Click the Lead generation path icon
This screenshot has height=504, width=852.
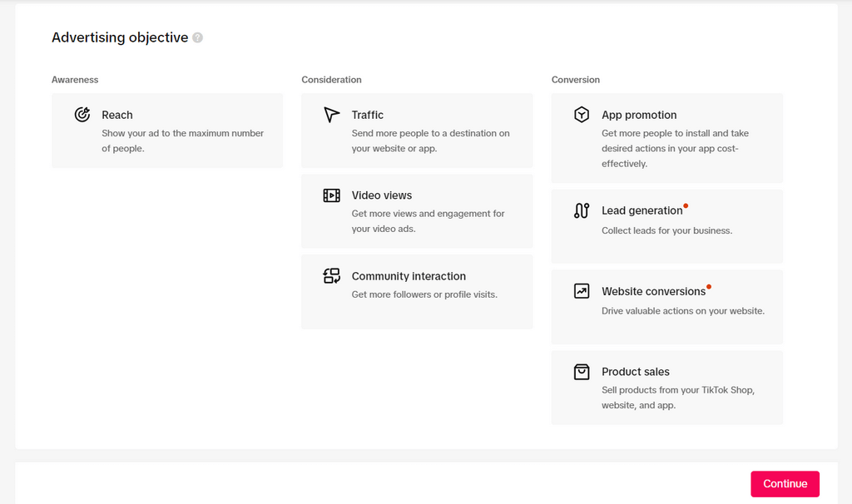coord(582,210)
